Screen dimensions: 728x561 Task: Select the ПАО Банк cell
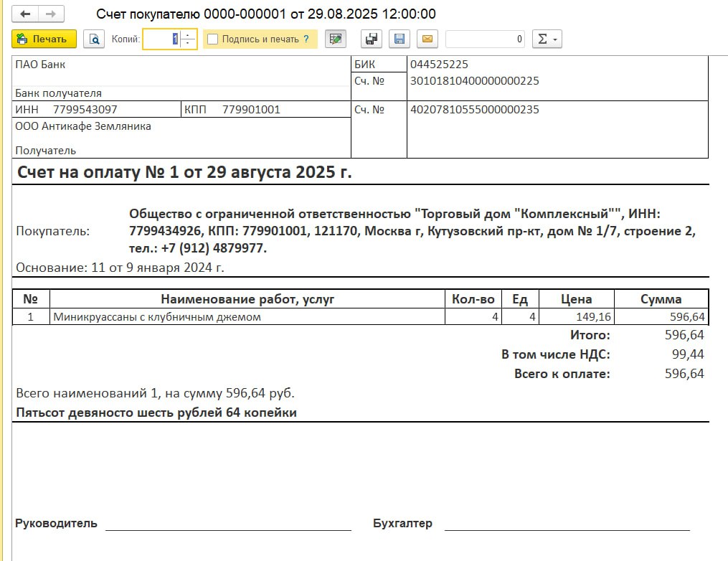pos(181,71)
